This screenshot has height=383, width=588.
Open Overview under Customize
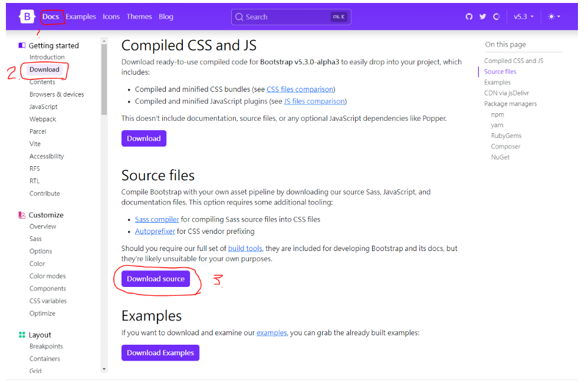point(42,226)
